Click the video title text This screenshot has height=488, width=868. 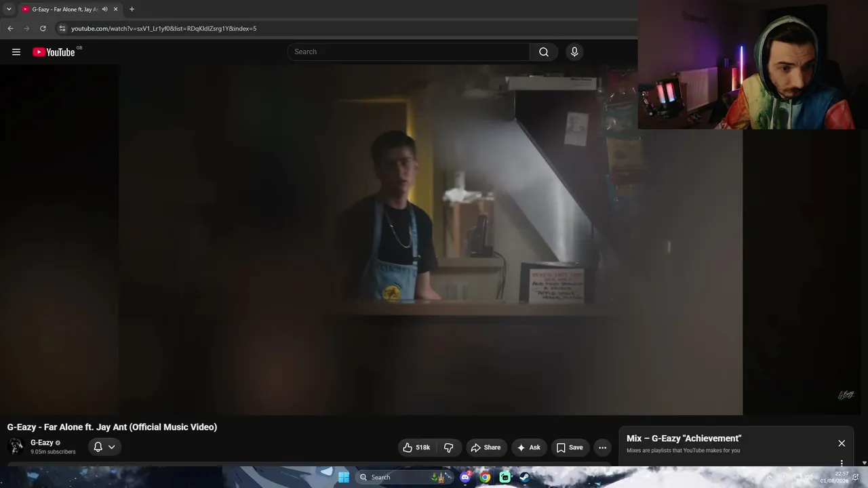pos(113,427)
